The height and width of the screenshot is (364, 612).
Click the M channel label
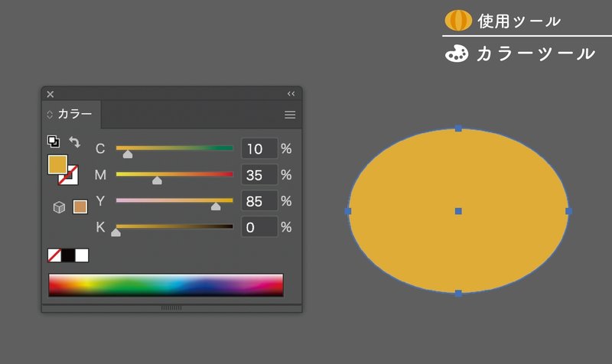(x=100, y=175)
